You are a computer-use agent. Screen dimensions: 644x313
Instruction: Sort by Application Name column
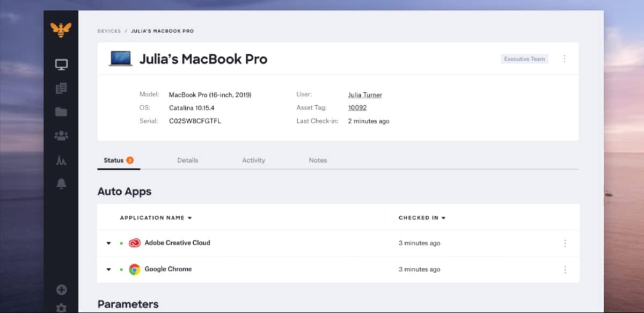(x=156, y=218)
